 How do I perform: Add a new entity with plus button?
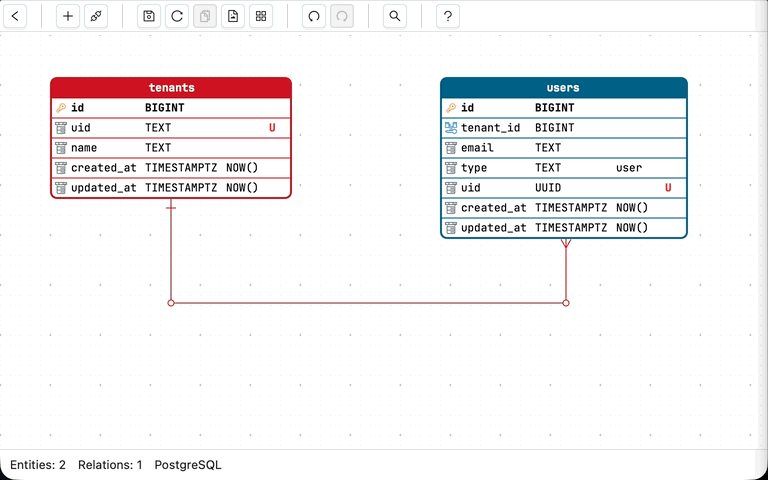[68, 16]
